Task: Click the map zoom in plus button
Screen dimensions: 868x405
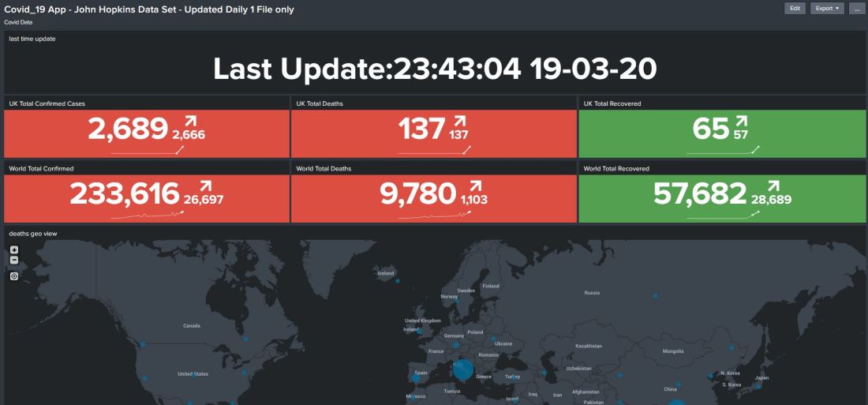Action: click(14, 250)
